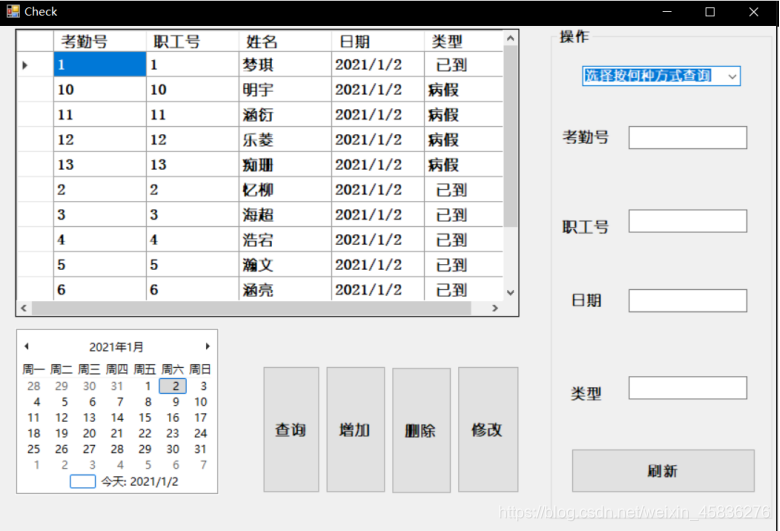Click the 日期 input field
This screenshot has height=531, width=780.
click(x=687, y=301)
